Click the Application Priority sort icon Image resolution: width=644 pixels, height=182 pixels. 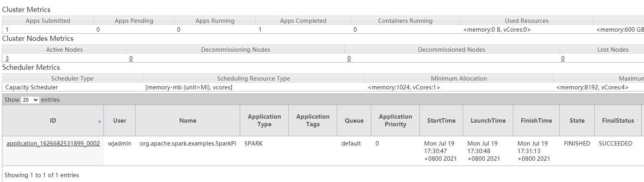416,121
